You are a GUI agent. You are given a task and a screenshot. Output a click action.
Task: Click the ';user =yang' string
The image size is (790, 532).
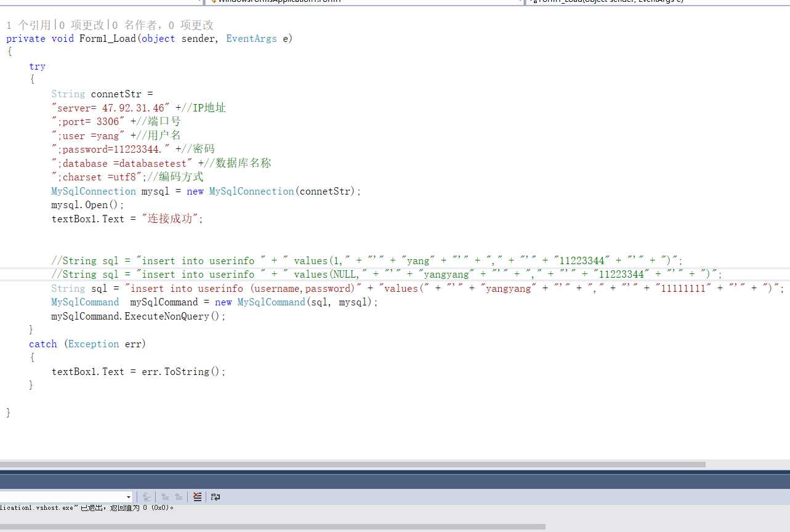88,136
